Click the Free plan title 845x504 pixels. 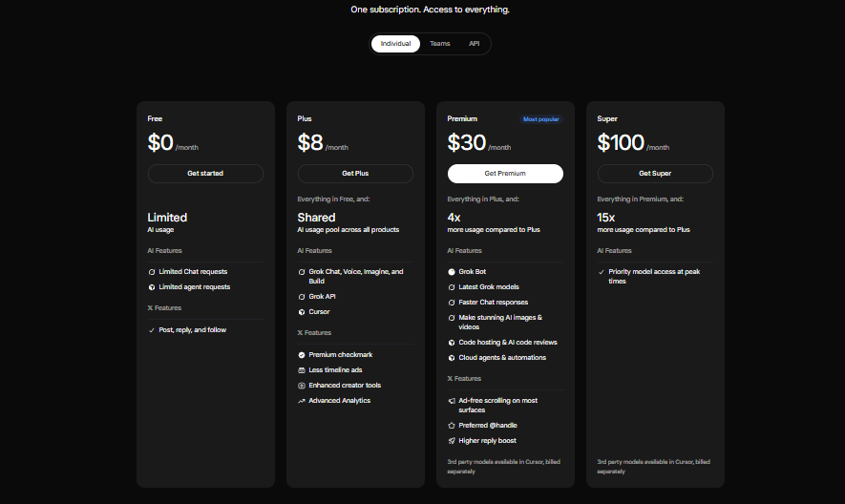point(155,118)
